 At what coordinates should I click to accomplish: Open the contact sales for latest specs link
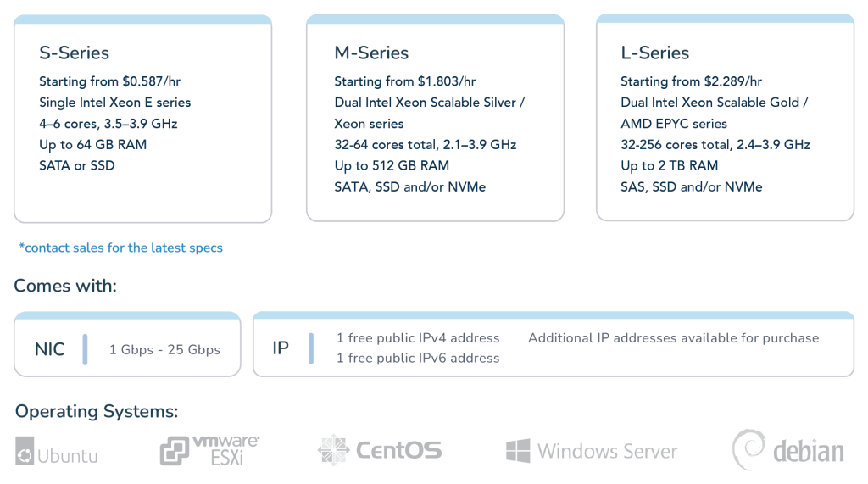tap(120, 248)
